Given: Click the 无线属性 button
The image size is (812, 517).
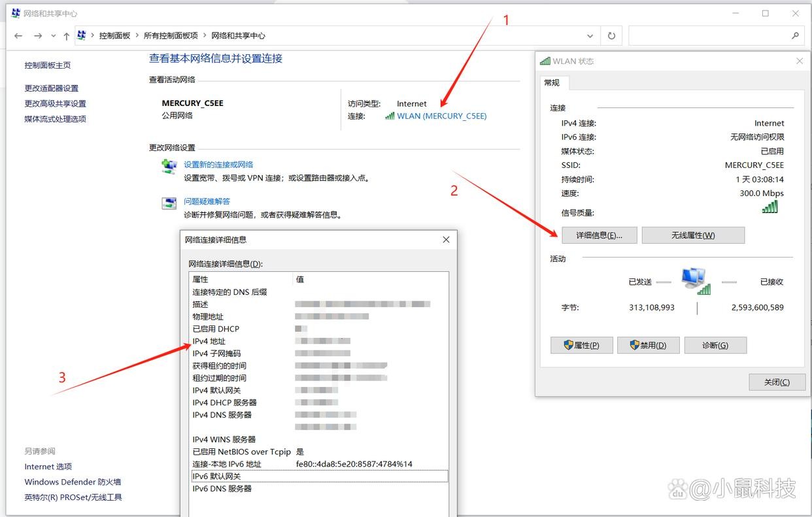Looking at the screenshot, I should pos(693,235).
